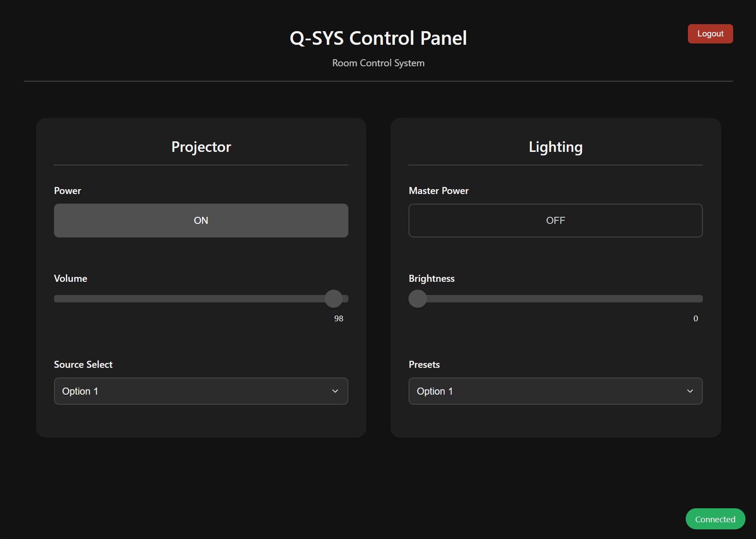
Task: Click the Lighting panel heading
Action: [x=555, y=147]
